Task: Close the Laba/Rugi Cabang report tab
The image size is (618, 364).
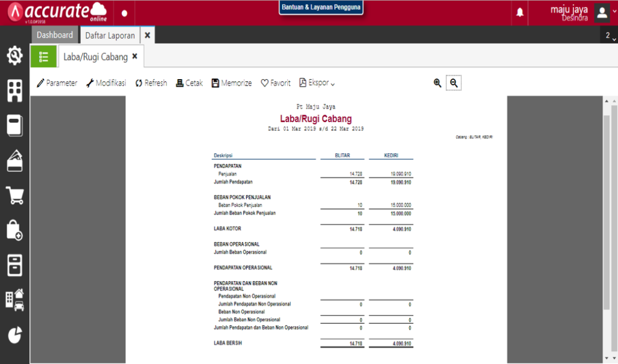Action: click(135, 56)
